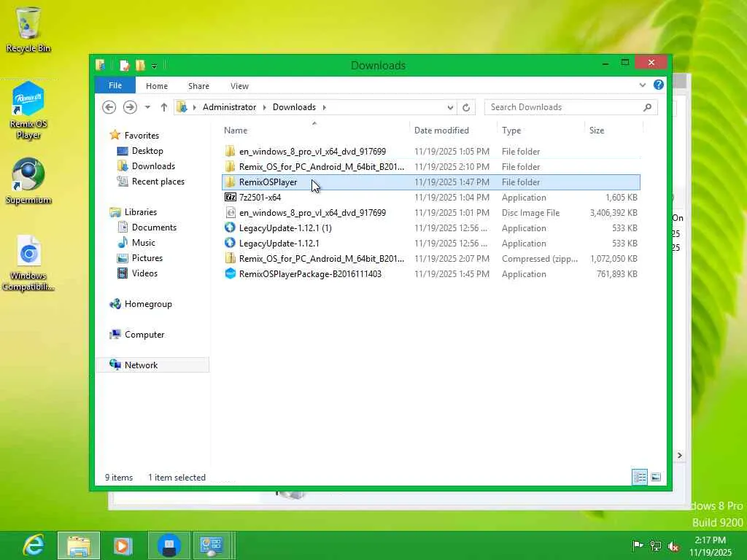The image size is (747, 560).
Task: Click the File Explorer taskbar button
Action: tap(79, 545)
